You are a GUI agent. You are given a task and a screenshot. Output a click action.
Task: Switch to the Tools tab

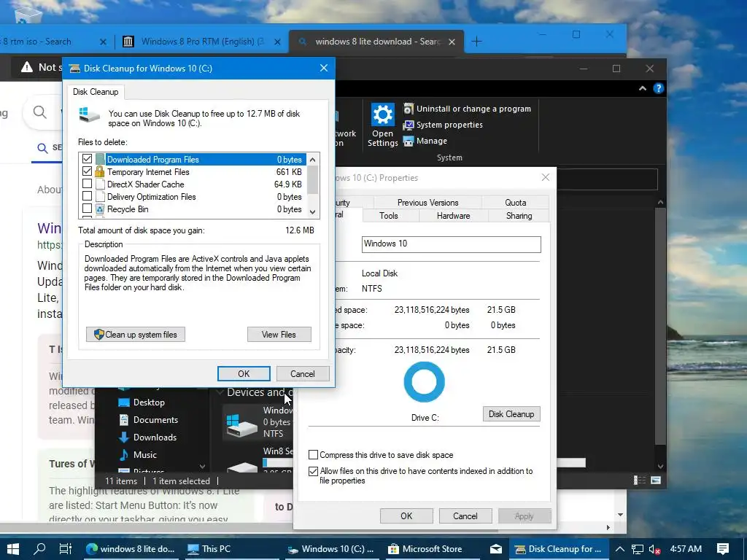coord(389,216)
